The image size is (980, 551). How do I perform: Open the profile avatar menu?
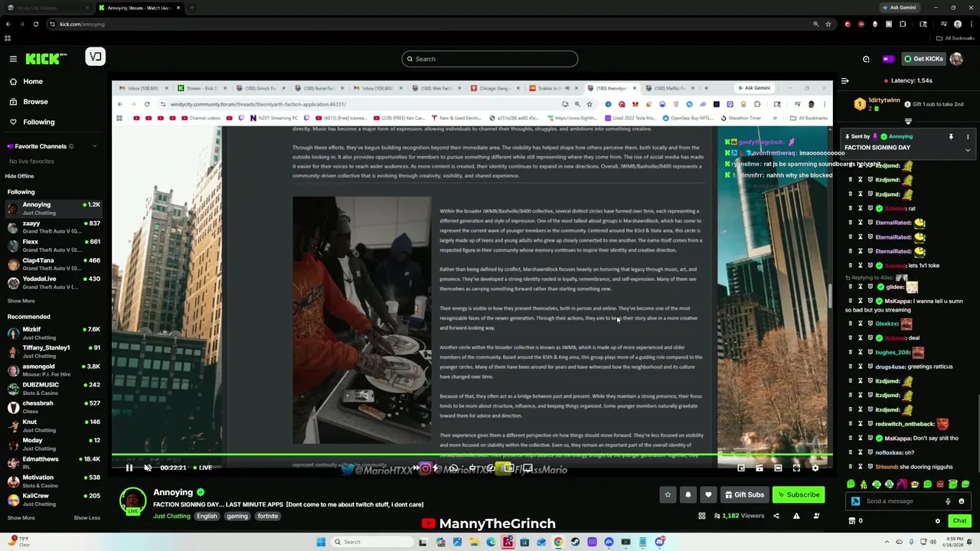click(x=956, y=59)
